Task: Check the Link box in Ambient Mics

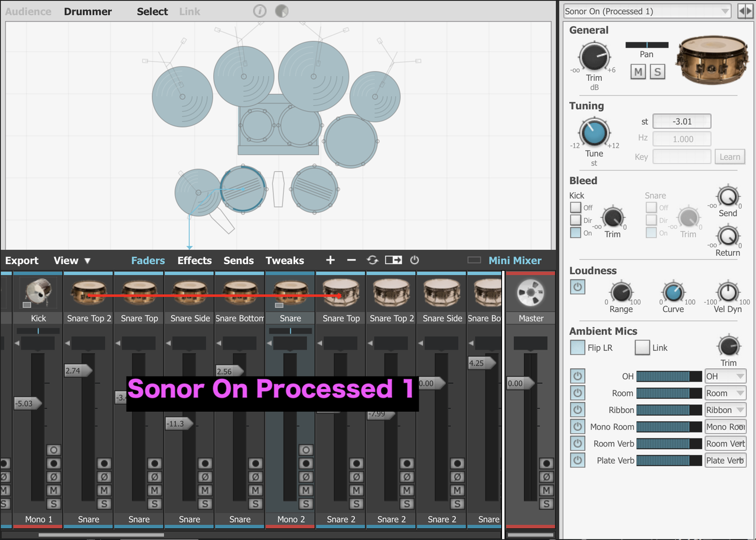Action: (x=642, y=347)
